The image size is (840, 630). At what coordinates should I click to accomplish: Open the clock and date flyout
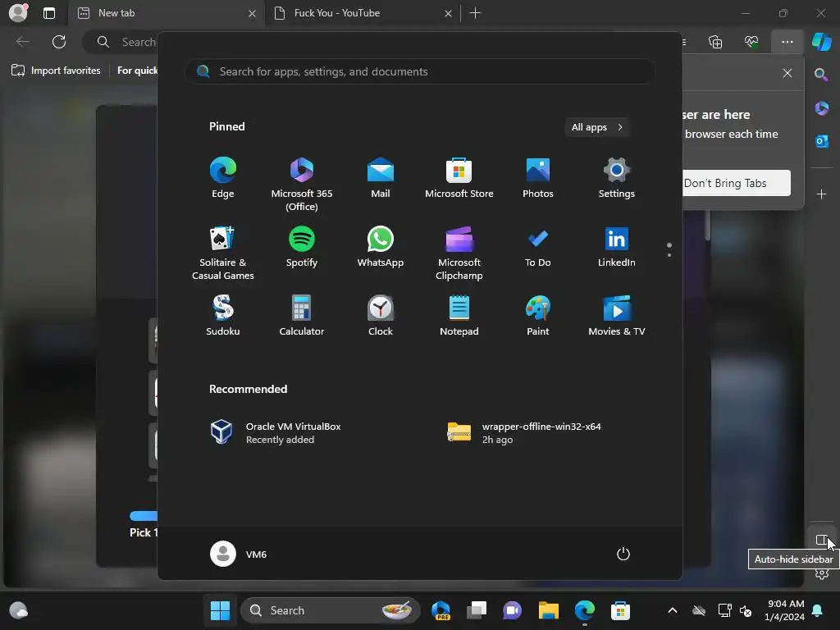pos(785,610)
